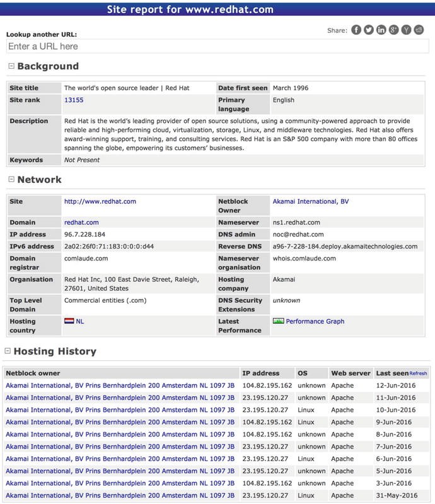Open the NL hosting country link
This screenshot has height=504, width=435.
point(80,321)
